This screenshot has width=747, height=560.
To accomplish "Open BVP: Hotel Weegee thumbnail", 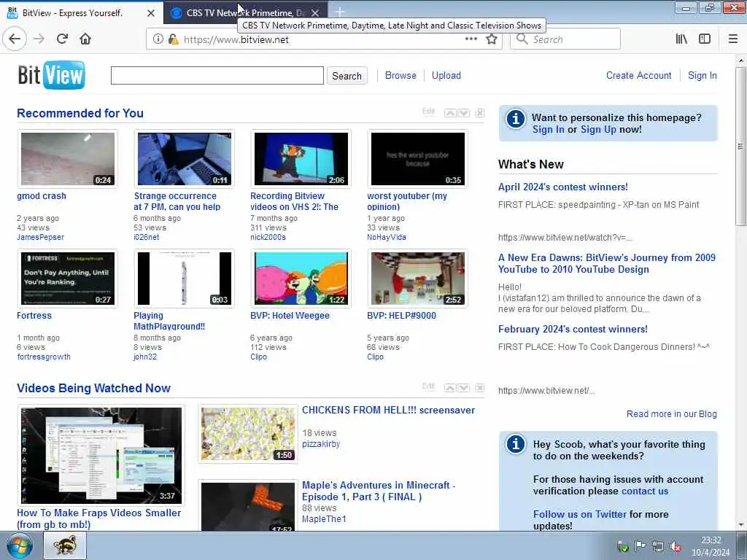I will tap(301, 278).
